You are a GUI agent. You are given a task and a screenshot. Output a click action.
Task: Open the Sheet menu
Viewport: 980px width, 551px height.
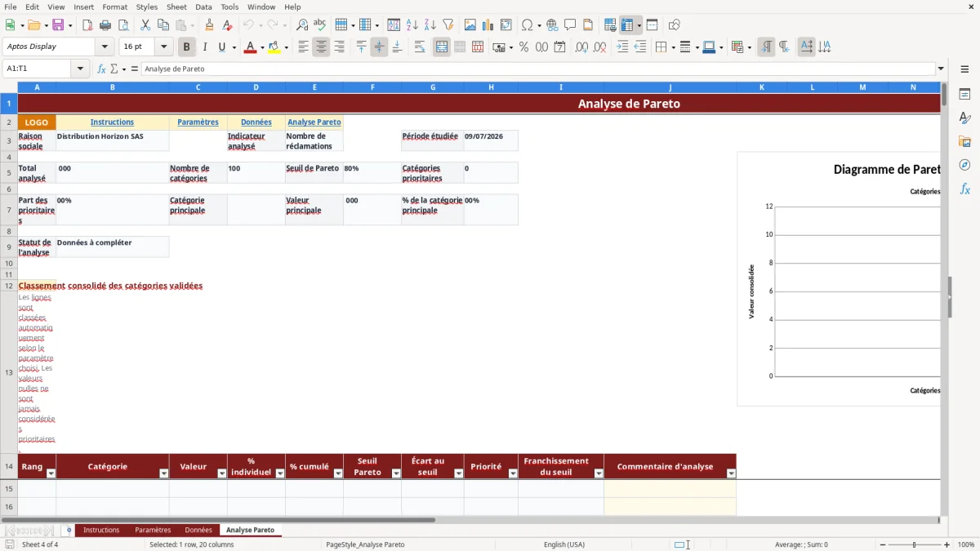[x=176, y=7]
